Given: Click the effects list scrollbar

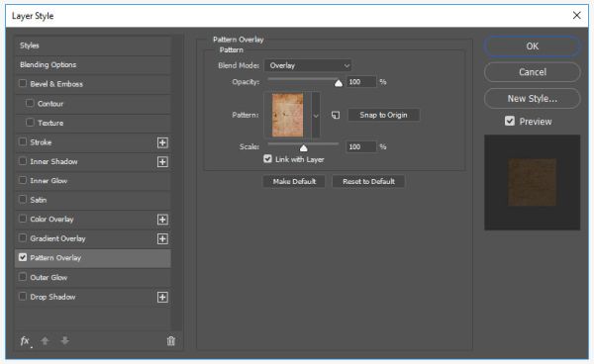Looking at the screenshot, I should (176, 184).
